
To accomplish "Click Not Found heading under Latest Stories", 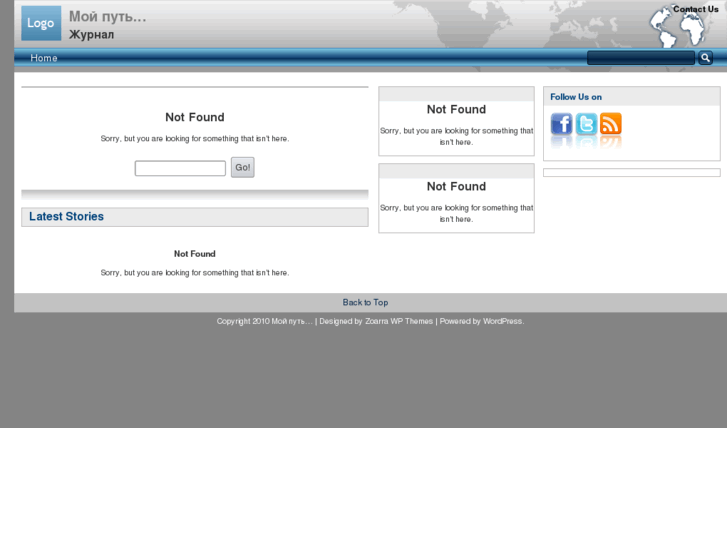I will coord(195,254).
